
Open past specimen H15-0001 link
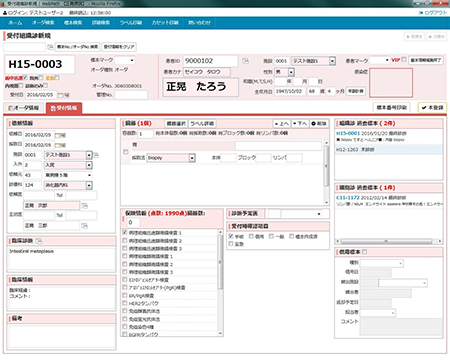348,133
